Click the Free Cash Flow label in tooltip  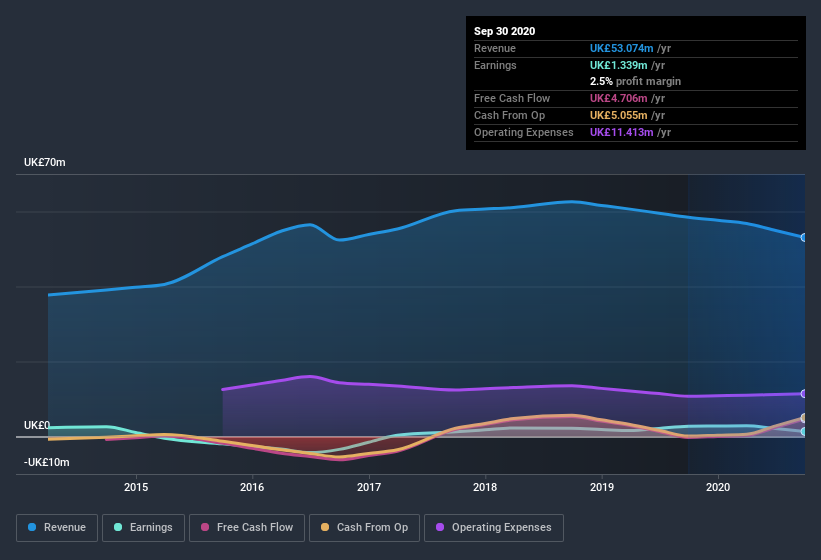pyautogui.click(x=512, y=98)
